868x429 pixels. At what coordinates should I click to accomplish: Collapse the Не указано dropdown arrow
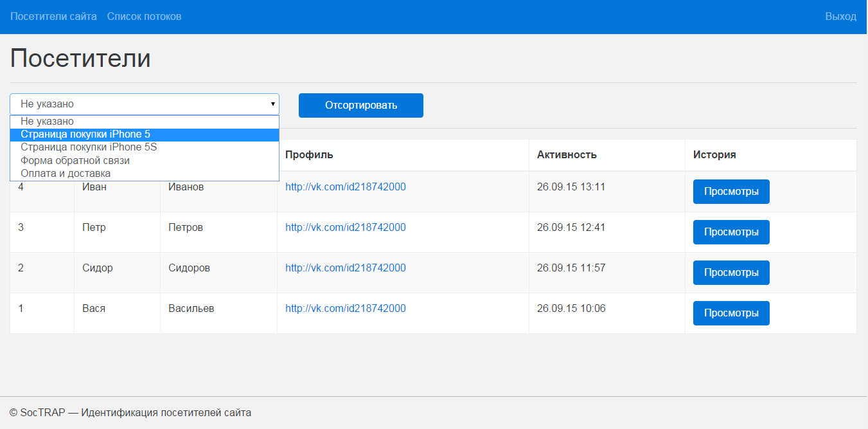coord(272,104)
